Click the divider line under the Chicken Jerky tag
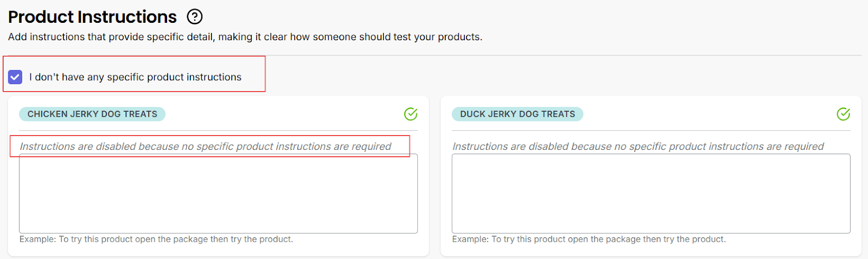The height and width of the screenshot is (259, 868). [218, 131]
